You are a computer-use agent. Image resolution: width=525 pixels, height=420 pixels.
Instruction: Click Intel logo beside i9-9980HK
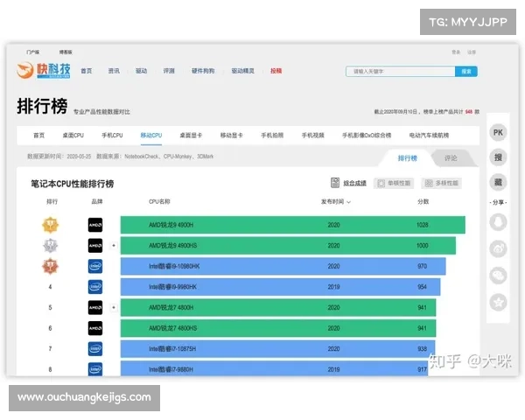(x=95, y=287)
